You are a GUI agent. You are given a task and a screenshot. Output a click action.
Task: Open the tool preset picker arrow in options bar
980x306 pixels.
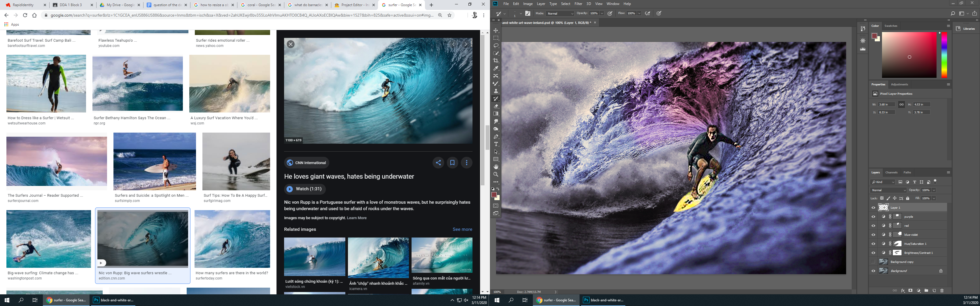click(x=505, y=13)
